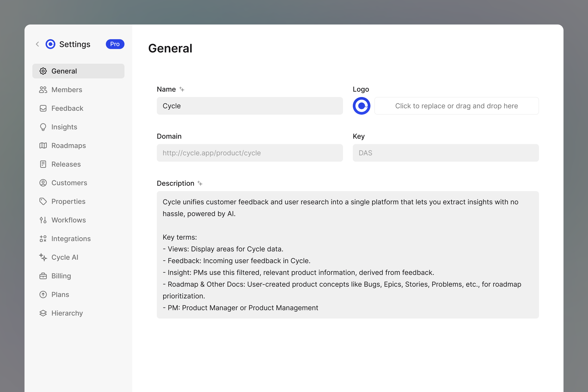Click the Workflows icon in sidebar

click(x=43, y=220)
